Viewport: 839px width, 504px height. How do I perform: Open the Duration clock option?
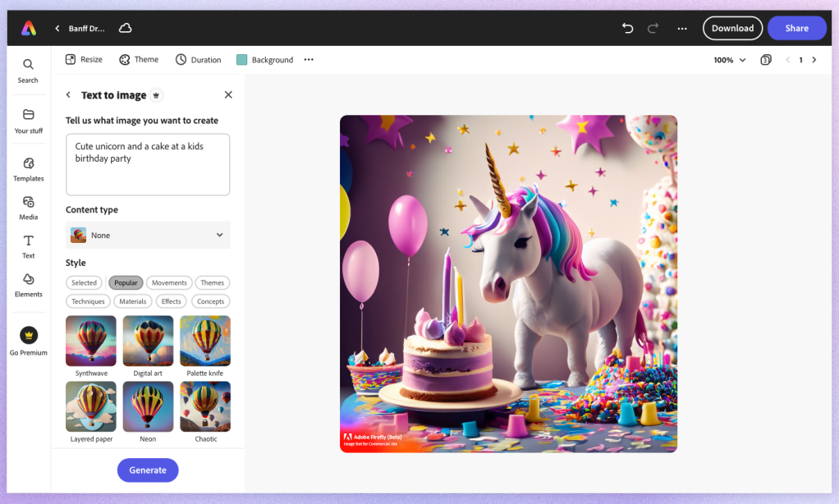[x=199, y=59]
